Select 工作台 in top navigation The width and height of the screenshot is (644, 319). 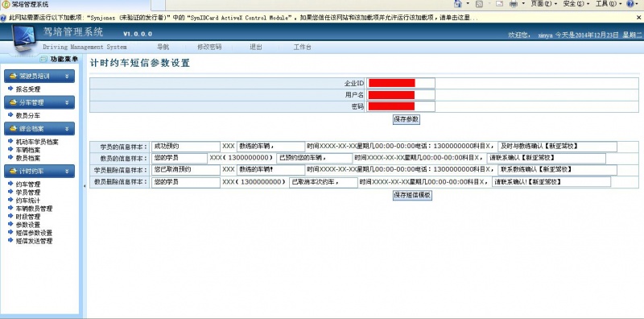coord(303,47)
